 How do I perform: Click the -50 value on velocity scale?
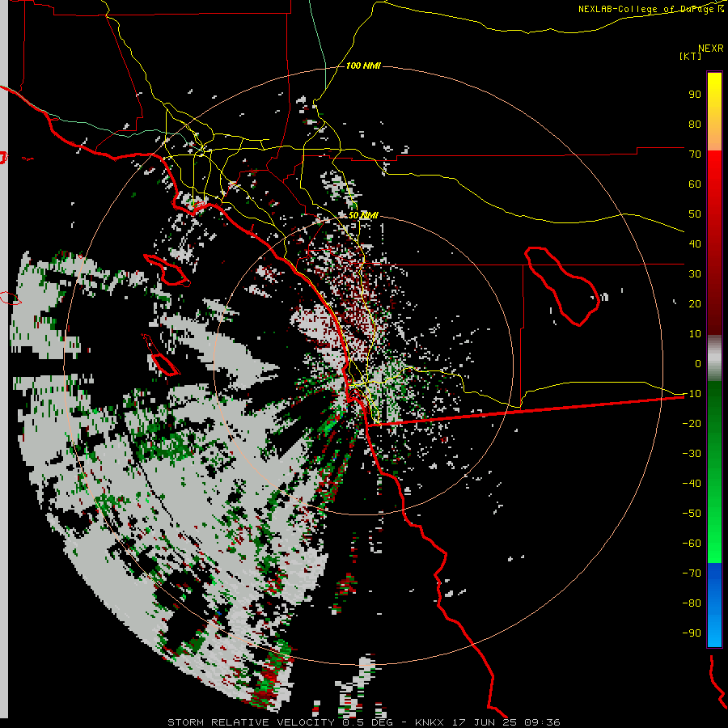tap(692, 514)
